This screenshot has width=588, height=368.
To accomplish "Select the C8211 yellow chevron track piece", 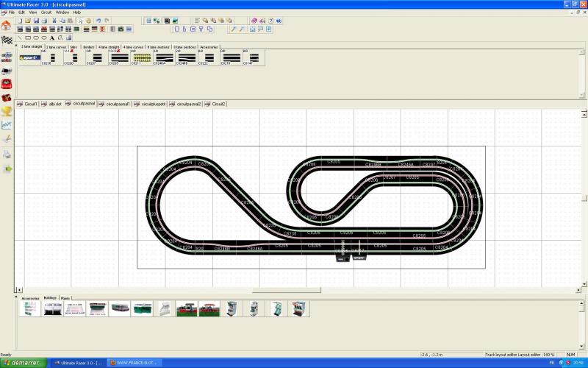I will [142, 57].
